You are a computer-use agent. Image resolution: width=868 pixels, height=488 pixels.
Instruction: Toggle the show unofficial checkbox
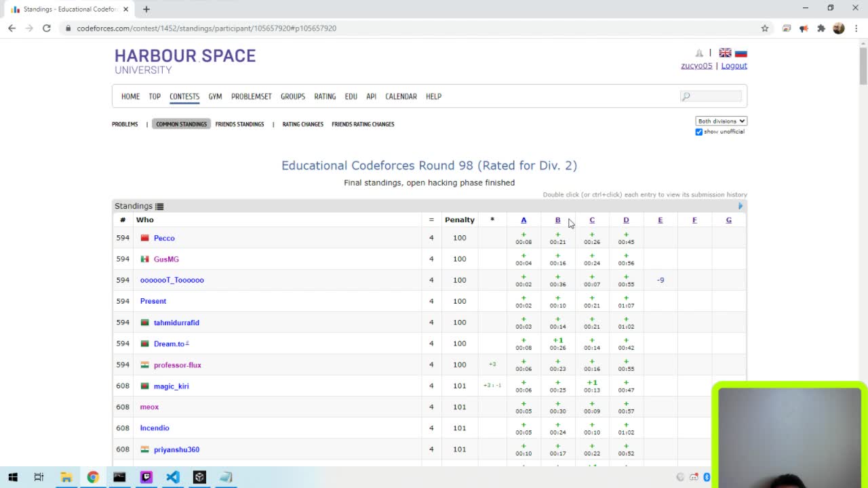[x=699, y=131]
